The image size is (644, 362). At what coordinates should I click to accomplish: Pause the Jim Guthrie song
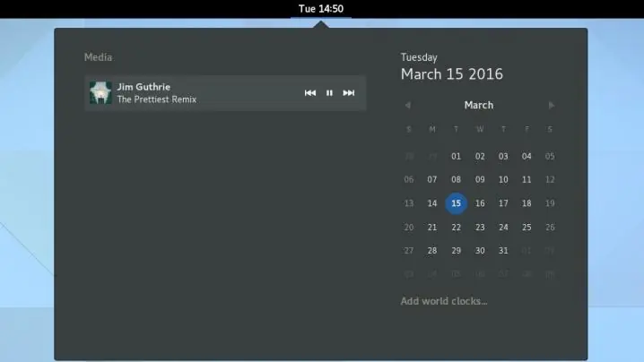(329, 93)
